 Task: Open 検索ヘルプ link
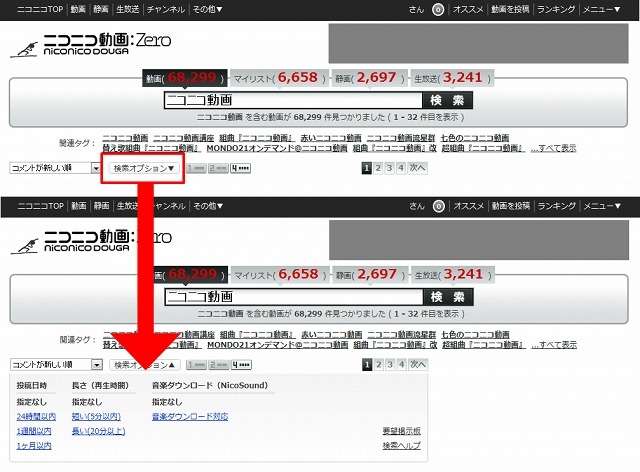pos(402,445)
